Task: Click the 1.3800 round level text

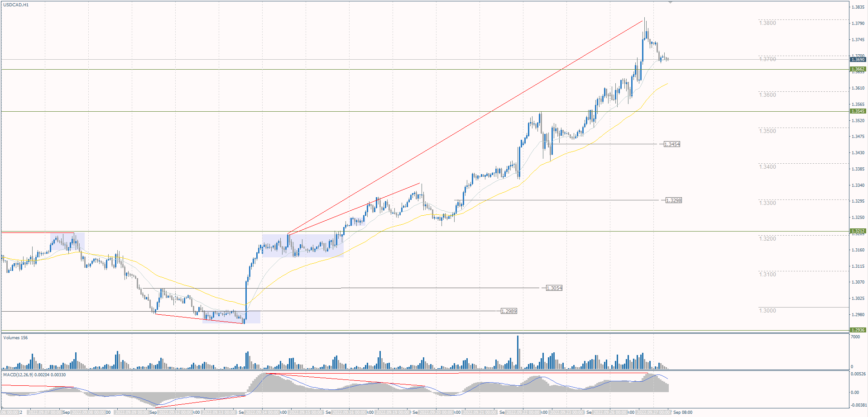Action: 767,23
